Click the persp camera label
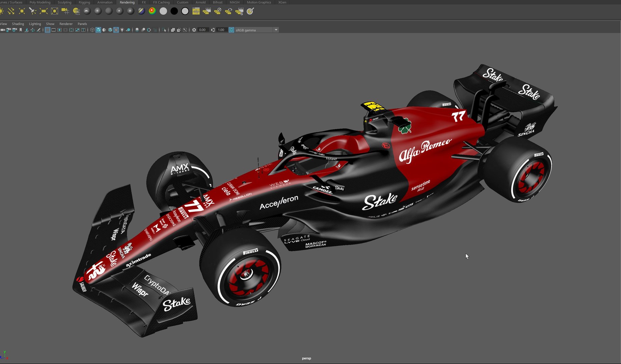The height and width of the screenshot is (364, 621). 306,358
